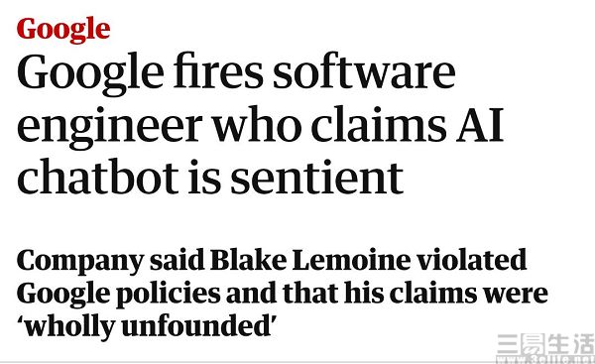Image resolution: width=595 pixels, height=364 pixels.
Task: Click the headline line 'Google fires software'
Action: (x=236, y=73)
